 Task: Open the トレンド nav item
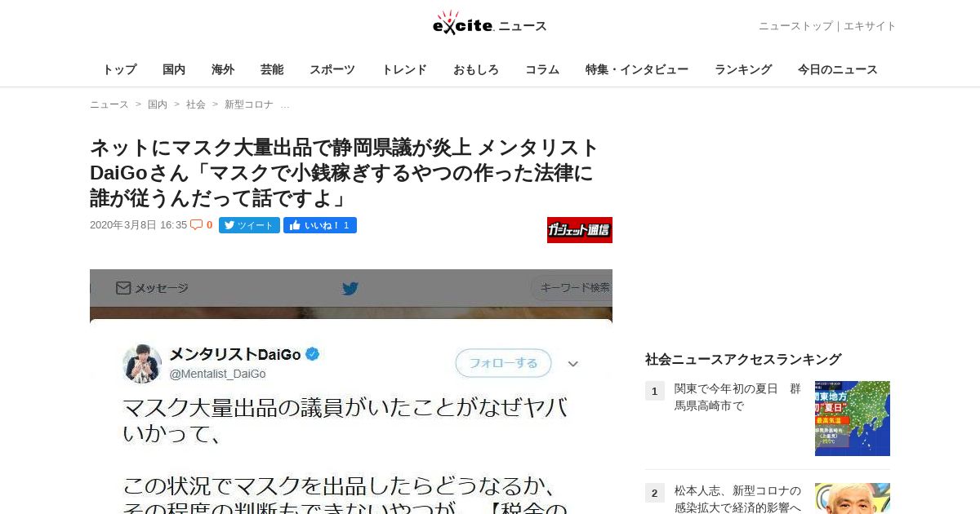404,69
